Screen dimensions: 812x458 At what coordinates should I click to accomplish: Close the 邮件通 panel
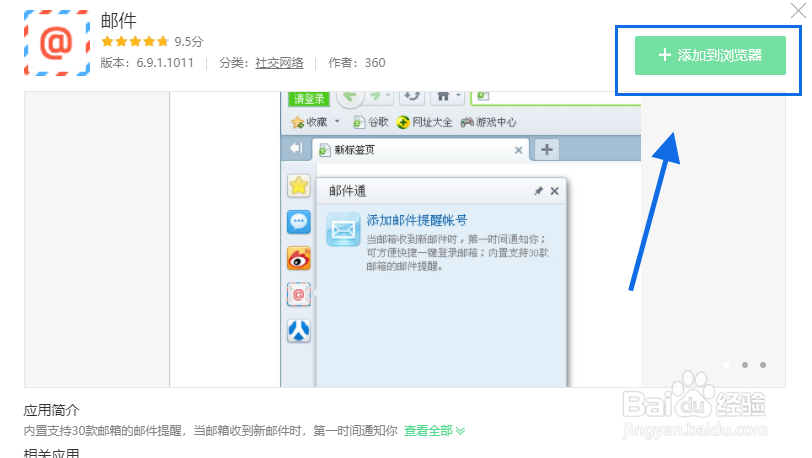click(555, 191)
